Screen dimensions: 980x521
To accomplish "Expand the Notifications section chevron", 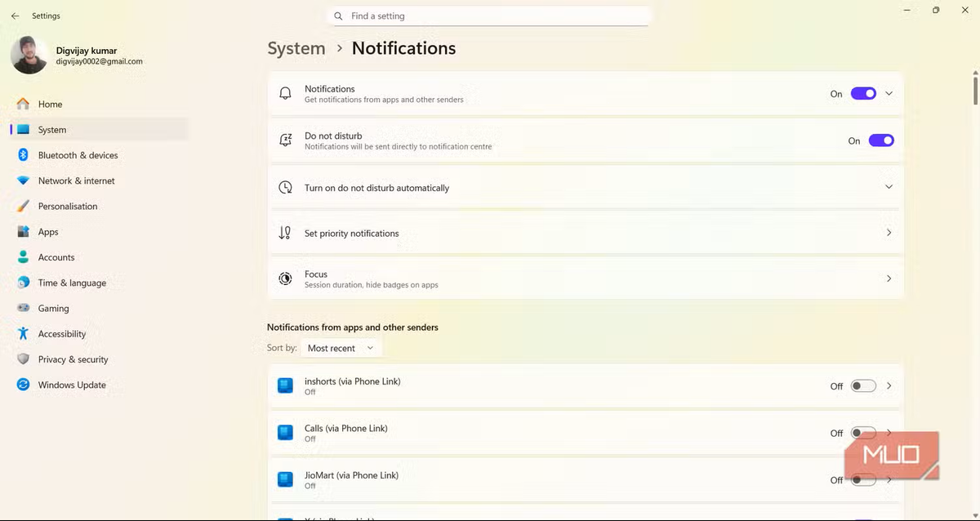I will (x=889, y=94).
